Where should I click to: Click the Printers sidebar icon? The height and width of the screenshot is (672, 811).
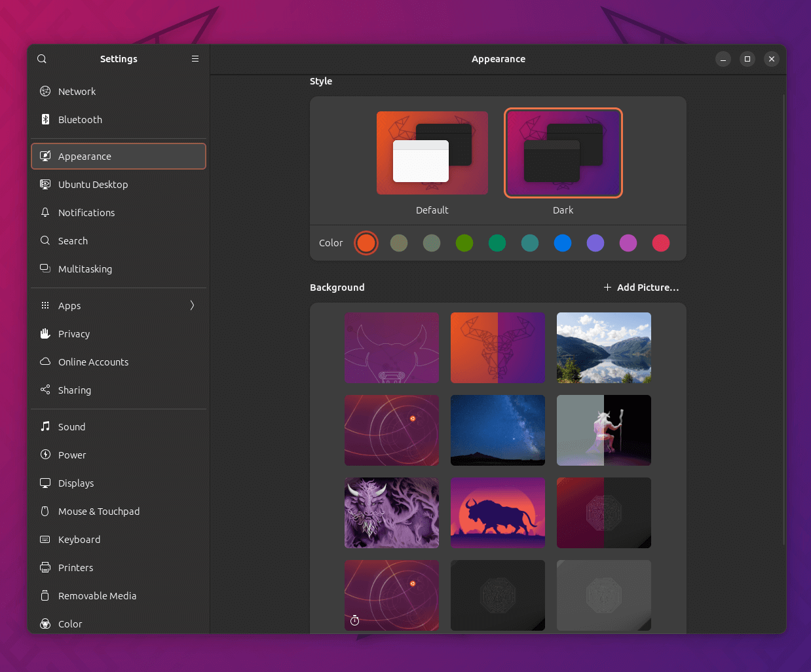[45, 567]
